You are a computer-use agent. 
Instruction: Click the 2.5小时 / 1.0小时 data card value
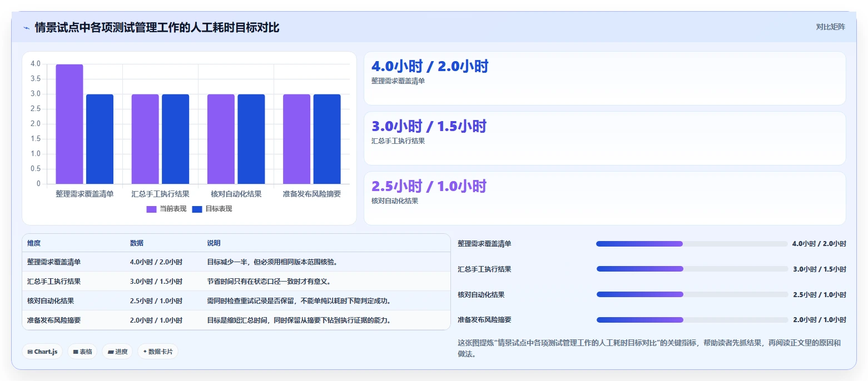tap(429, 187)
